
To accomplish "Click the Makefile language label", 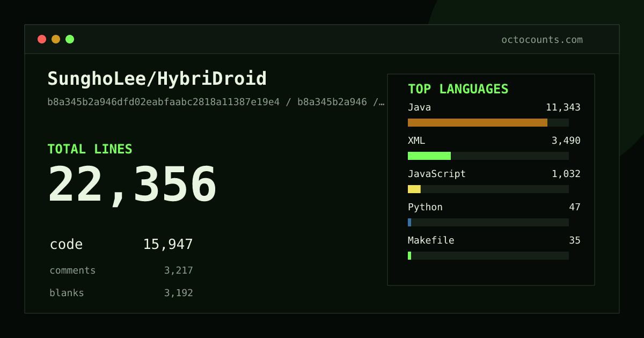I will point(431,240).
